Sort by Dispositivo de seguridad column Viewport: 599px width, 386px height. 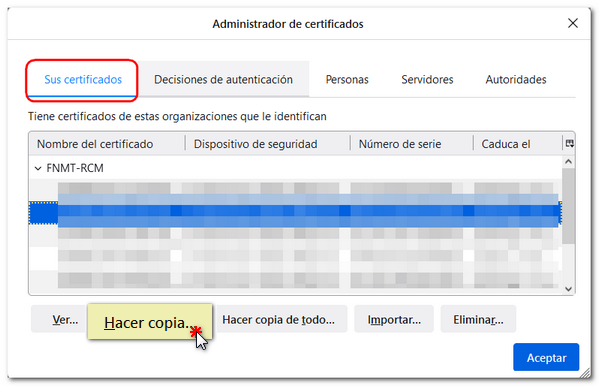coord(267,144)
